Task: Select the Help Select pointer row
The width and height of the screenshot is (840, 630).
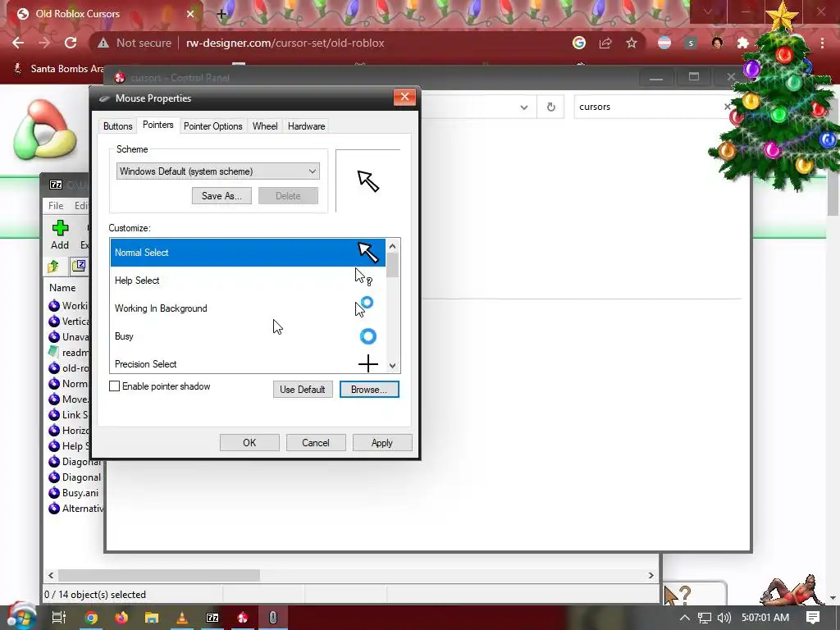Action: point(248,281)
